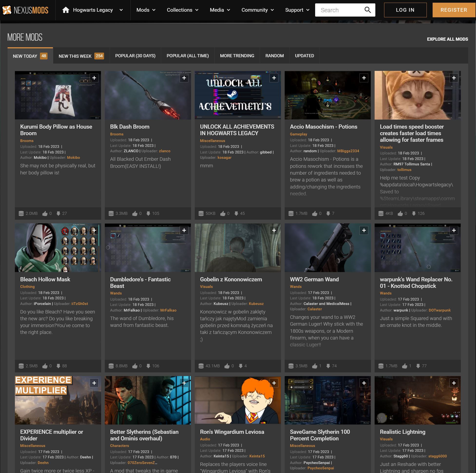Viewport: 476px width, 473px height.
Task: Click the Collections dropdown chevron
Action: (197, 10)
